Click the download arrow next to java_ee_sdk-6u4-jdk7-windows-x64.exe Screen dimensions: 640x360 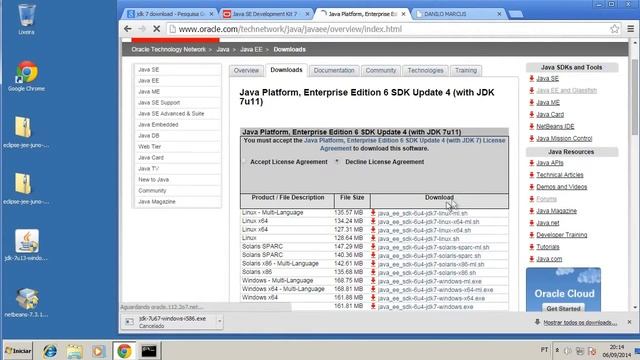[x=373, y=298]
